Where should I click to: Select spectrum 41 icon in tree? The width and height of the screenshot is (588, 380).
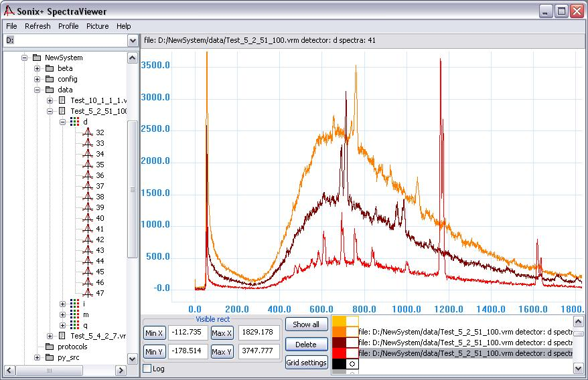[88, 229]
